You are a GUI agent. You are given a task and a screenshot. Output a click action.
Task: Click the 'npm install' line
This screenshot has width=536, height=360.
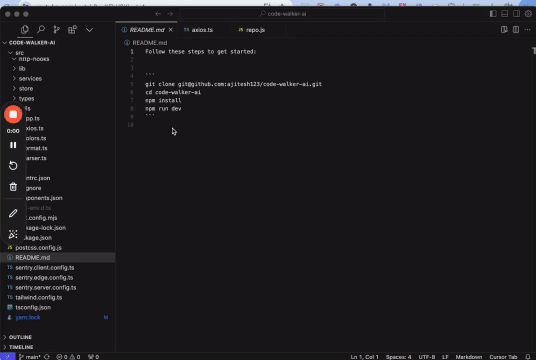click(163, 100)
